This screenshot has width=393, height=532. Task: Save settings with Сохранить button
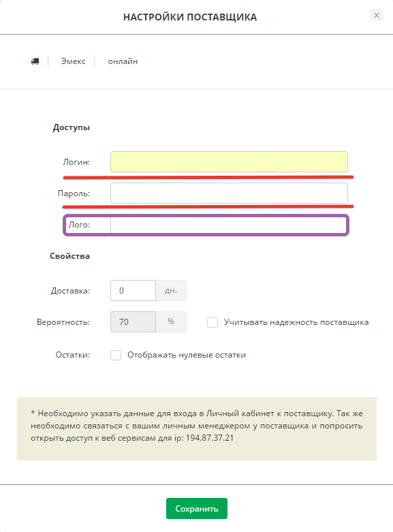point(197,508)
